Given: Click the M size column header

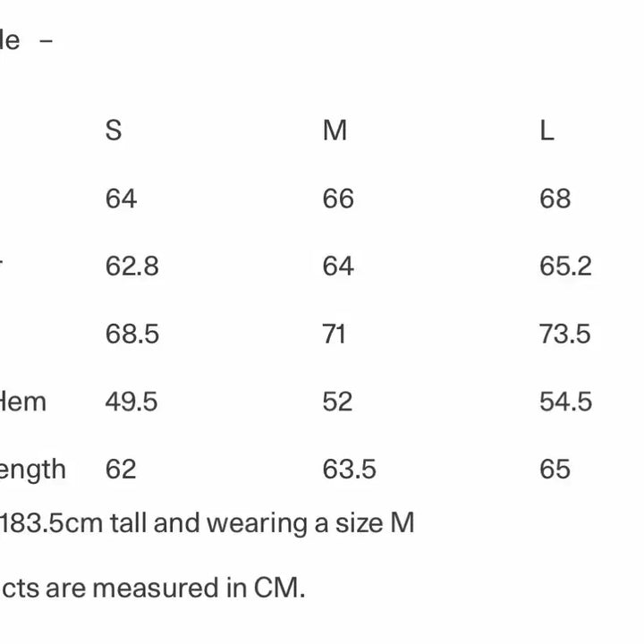Looking at the screenshot, I should [335, 131].
